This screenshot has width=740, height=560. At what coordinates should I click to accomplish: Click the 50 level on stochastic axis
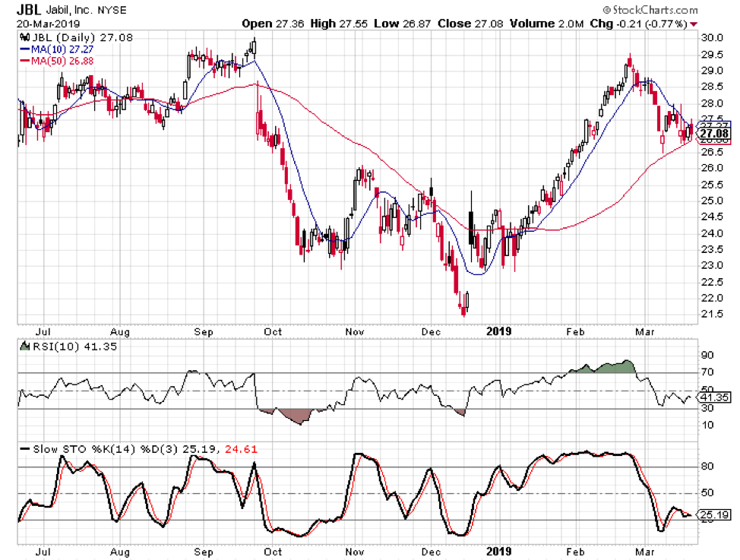pyautogui.click(x=707, y=493)
